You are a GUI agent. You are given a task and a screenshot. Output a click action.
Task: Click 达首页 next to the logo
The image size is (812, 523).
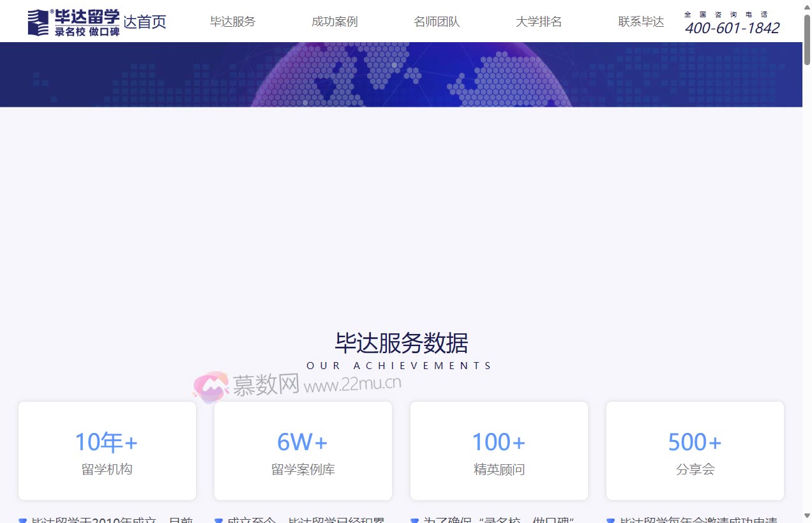[x=144, y=21]
